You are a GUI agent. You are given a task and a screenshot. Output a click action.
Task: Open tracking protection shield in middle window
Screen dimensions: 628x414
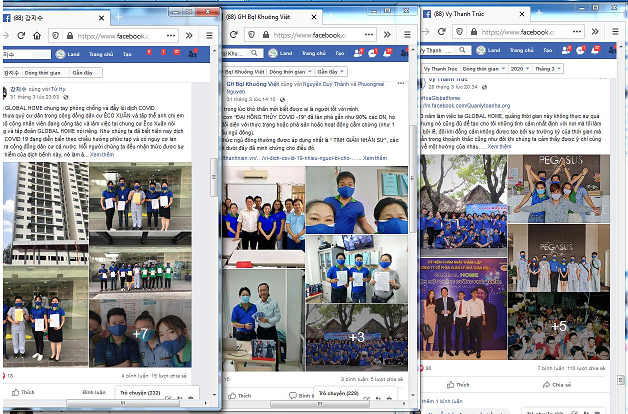coord(252,35)
